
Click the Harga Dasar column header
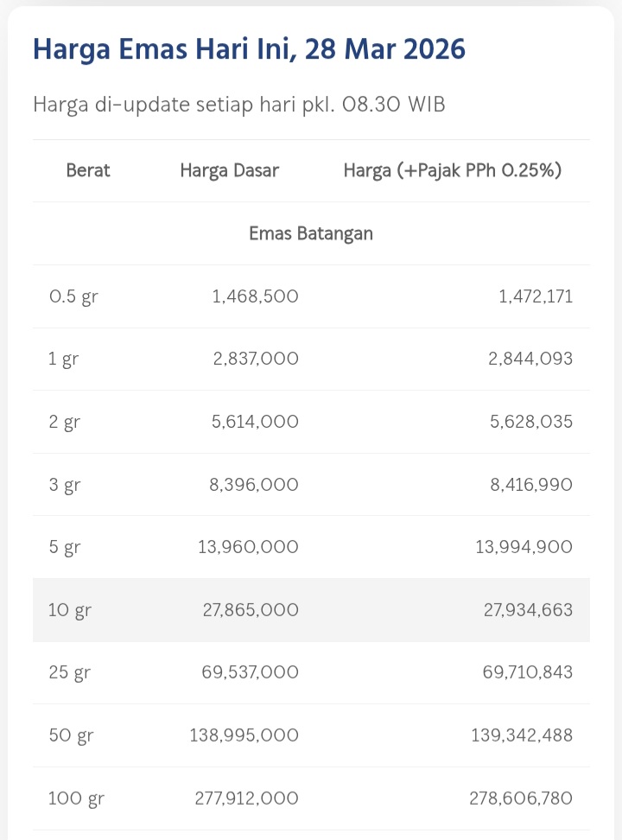pos(229,170)
